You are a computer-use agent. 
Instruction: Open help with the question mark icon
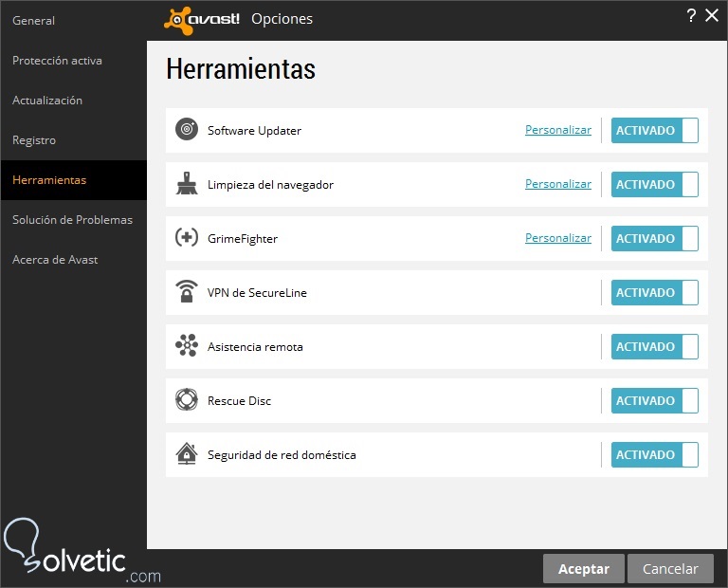tap(691, 16)
